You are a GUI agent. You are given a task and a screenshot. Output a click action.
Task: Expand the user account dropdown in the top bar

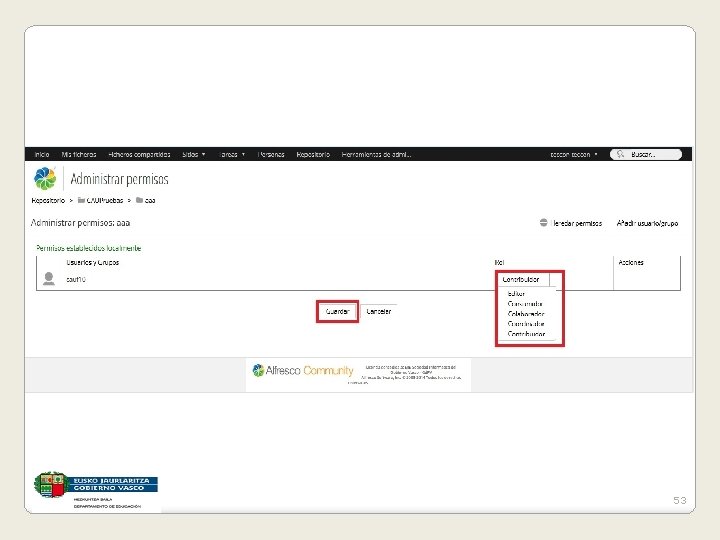[574, 154]
